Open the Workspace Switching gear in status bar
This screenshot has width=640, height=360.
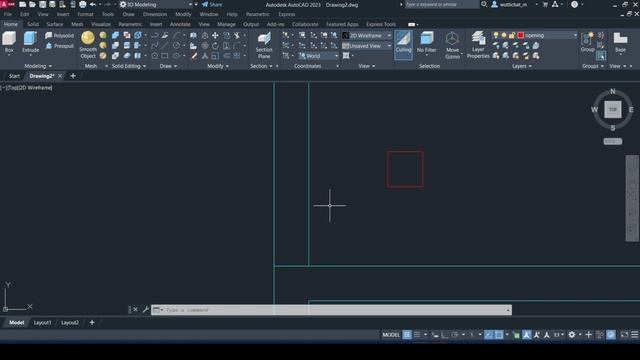pyautogui.click(x=572, y=335)
